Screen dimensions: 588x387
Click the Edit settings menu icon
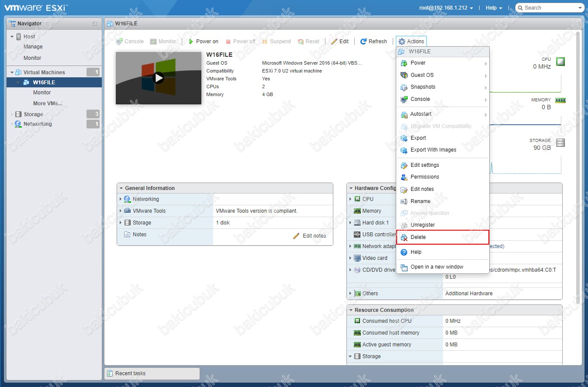pos(404,165)
